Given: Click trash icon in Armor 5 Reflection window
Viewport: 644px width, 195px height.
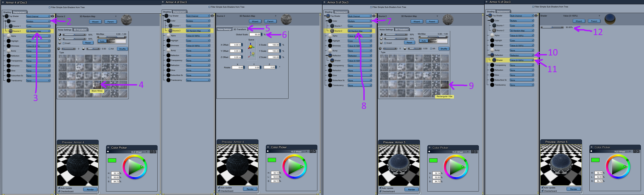Looking at the screenshot, I should (x=536, y=15).
